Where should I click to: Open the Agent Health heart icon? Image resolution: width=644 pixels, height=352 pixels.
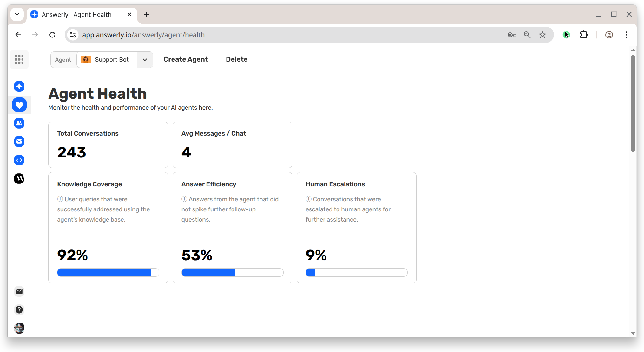pyautogui.click(x=19, y=105)
